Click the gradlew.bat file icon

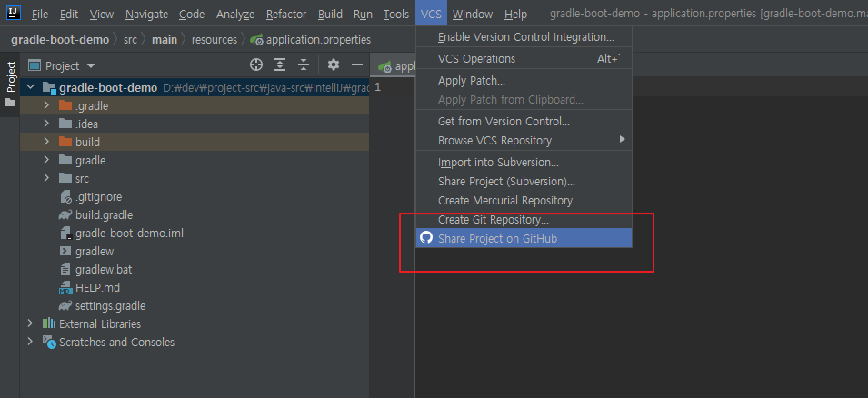pos(65,270)
